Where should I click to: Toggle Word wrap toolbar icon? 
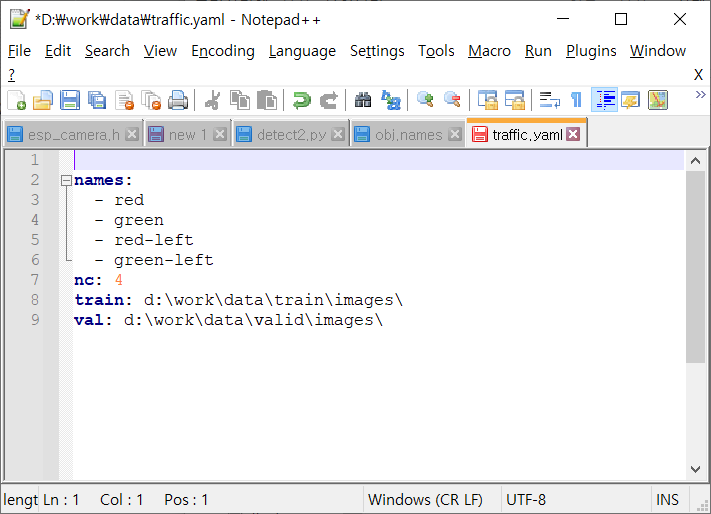550,100
